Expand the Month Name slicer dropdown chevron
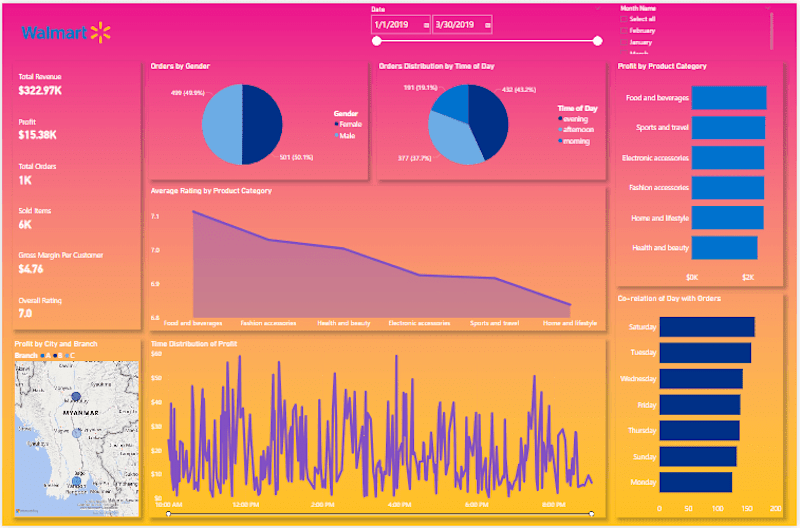This screenshot has width=800, height=528. pos(767,8)
